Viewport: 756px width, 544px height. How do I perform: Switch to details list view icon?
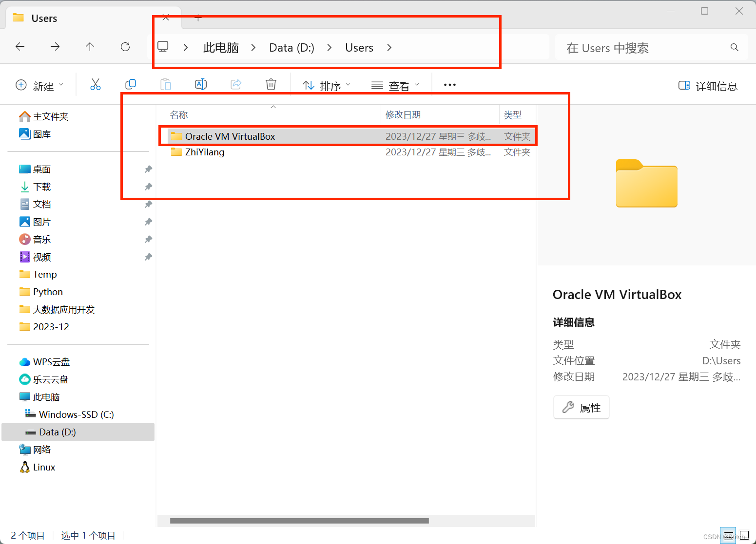coord(728,535)
